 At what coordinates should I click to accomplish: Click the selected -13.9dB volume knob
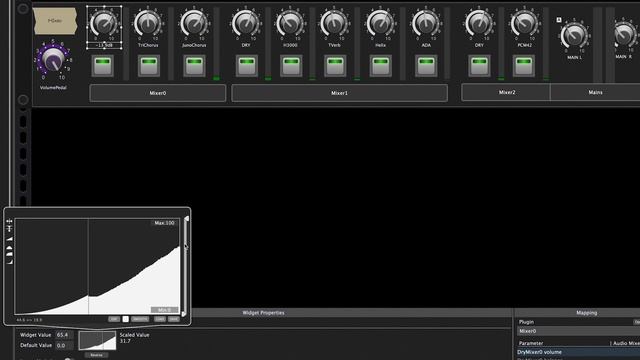(x=104, y=24)
